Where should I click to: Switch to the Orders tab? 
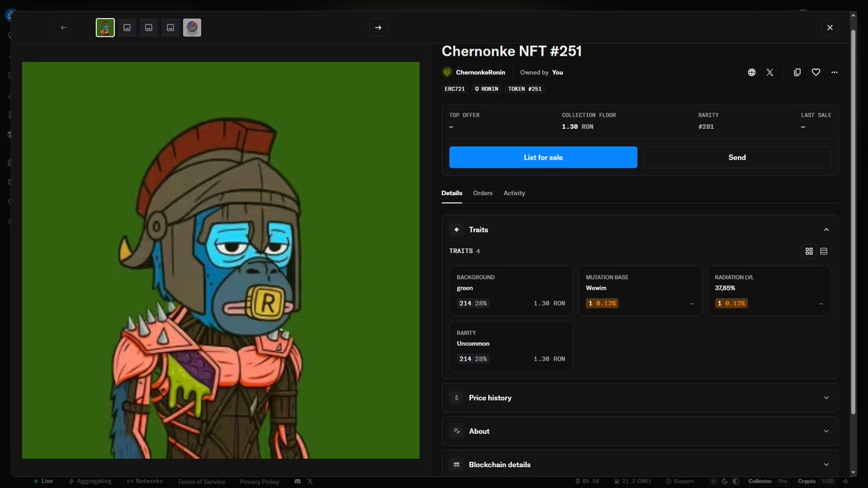click(x=482, y=193)
